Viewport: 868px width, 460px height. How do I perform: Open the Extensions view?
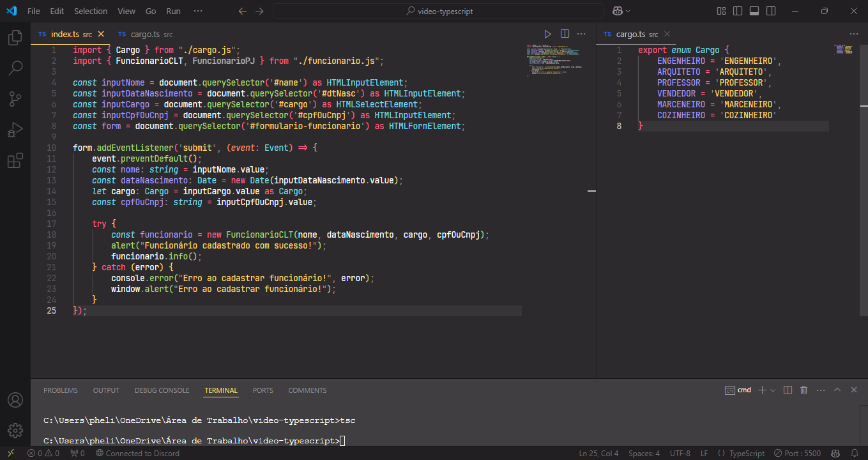[x=15, y=160]
